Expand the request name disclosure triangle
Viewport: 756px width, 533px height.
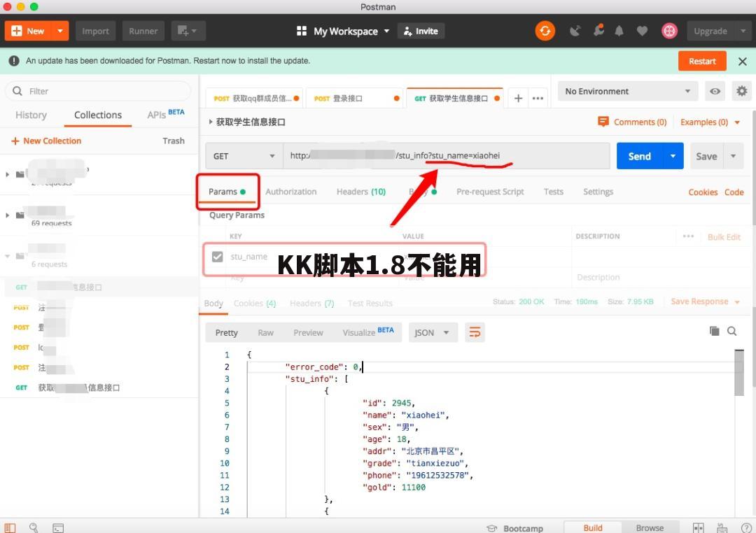211,122
